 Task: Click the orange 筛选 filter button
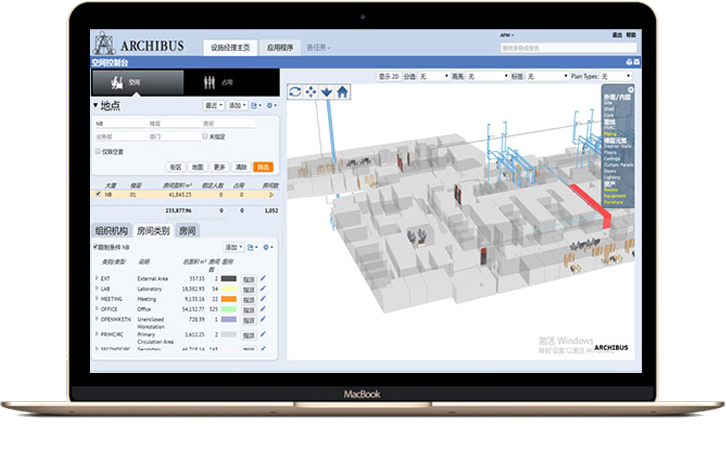(x=263, y=166)
